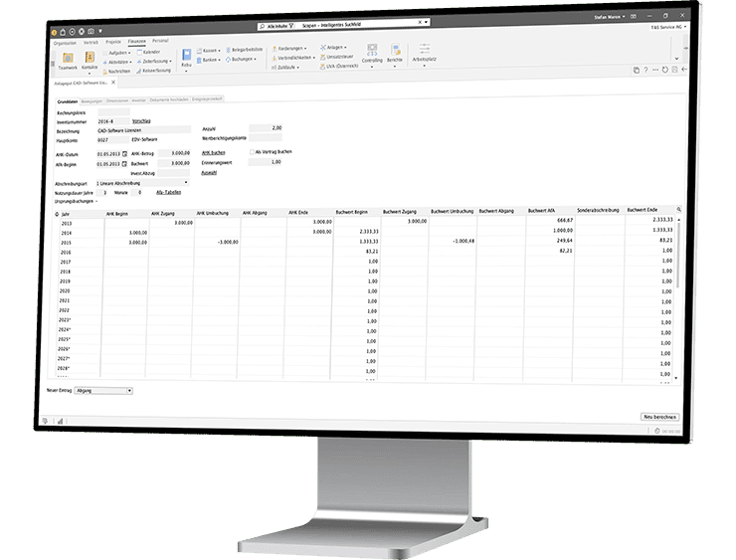Click the AfA-Tabellen link
This screenshot has width=736, height=560.
pos(168,192)
